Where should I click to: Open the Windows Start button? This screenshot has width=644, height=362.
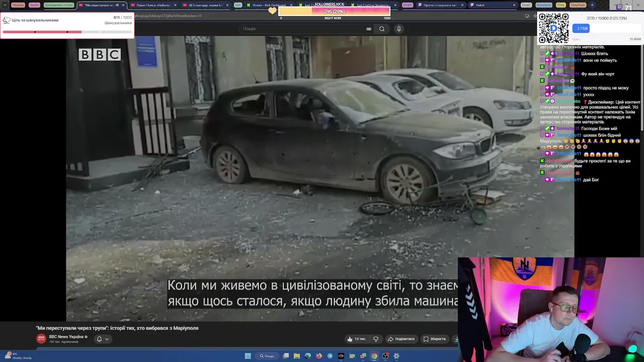tap(248, 356)
